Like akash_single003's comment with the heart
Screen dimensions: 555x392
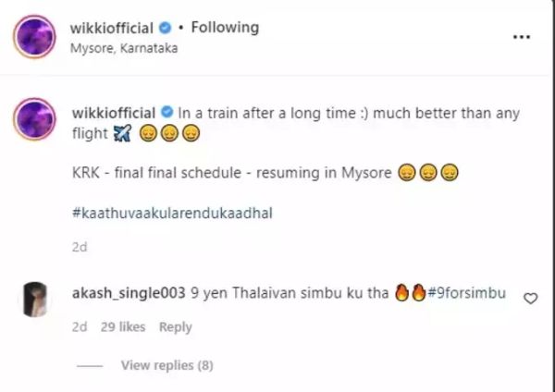pos(530,299)
